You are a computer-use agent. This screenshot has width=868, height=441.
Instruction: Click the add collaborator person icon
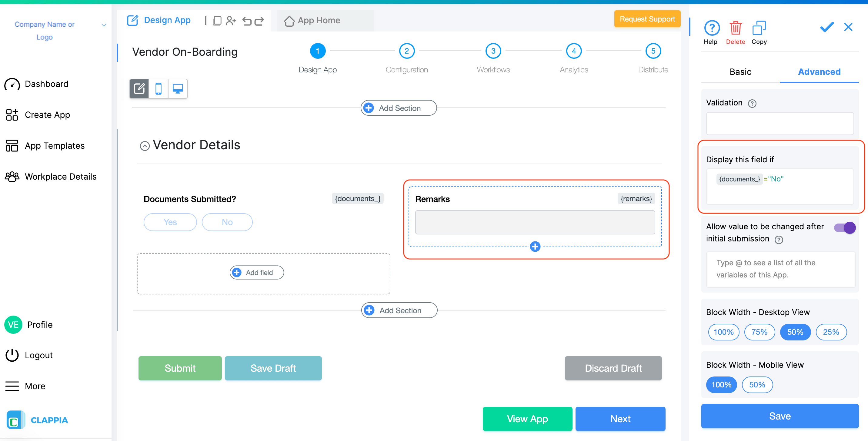click(231, 21)
